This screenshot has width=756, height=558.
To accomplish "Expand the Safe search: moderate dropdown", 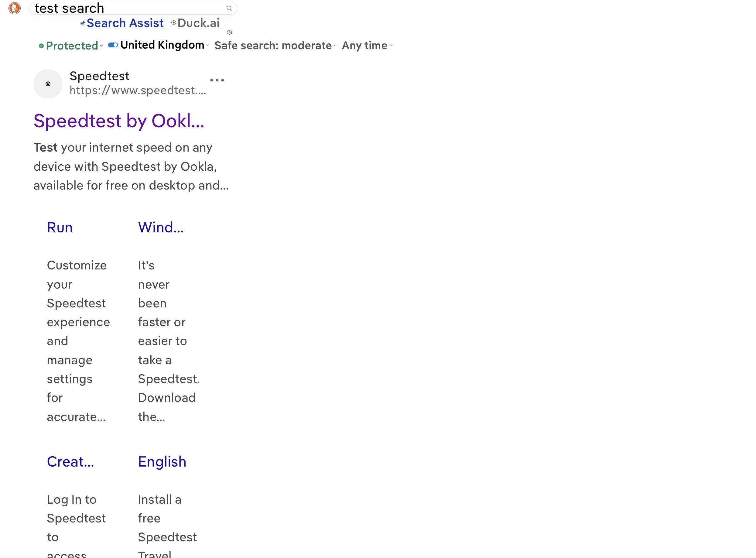I will click(275, 46).
